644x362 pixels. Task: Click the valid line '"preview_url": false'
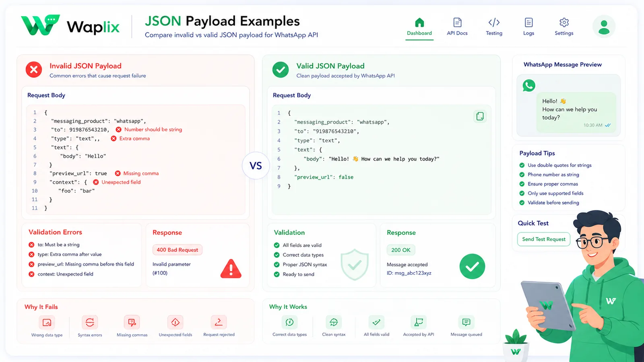click(324, 177)
